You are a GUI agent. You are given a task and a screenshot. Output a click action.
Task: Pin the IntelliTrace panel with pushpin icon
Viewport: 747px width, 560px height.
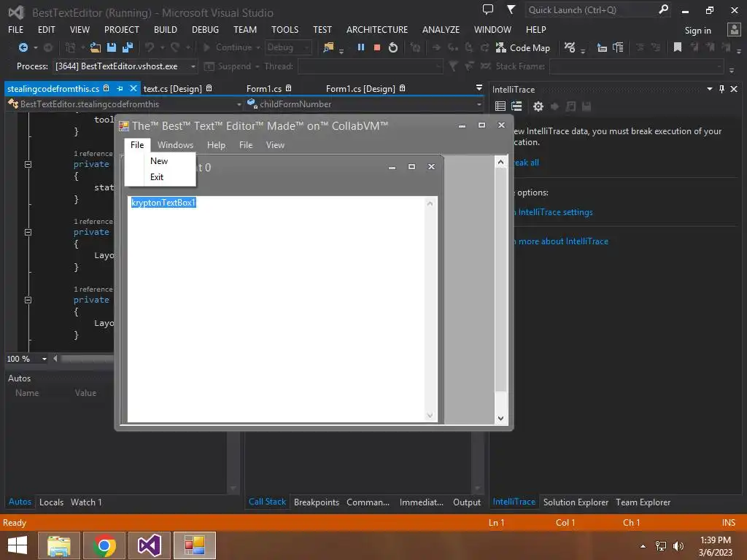[x=721, y=89]
